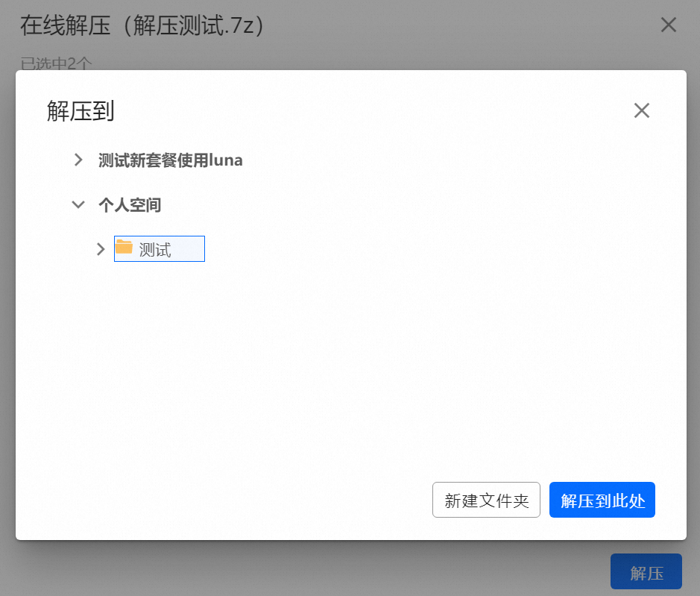Viewport: 700px width, 596px height.
Task: Select 测试新套餐使用luna as the destination
Action: 170,160
